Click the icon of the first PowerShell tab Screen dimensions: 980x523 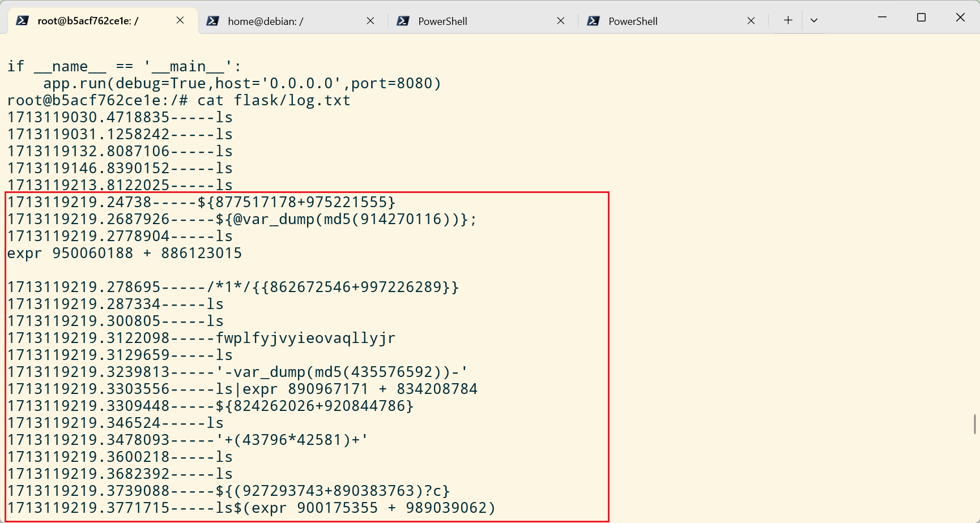[403, 21]
